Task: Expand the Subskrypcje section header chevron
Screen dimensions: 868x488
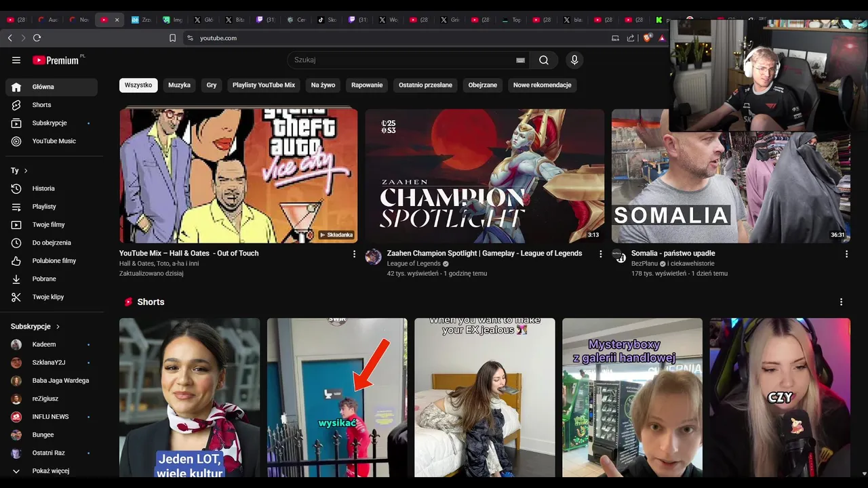Action: click(x=58, y=327)
